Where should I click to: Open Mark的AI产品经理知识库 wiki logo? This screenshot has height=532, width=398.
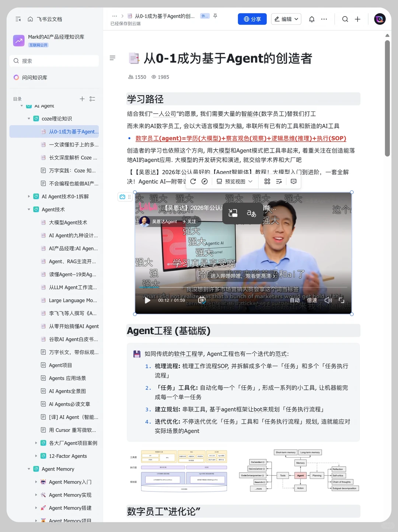pyautogui.click(x=19, y=41)
